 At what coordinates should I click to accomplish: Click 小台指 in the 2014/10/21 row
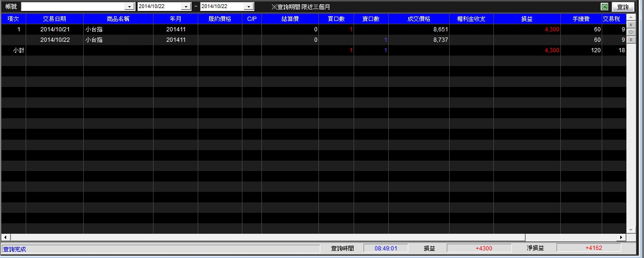94,29
